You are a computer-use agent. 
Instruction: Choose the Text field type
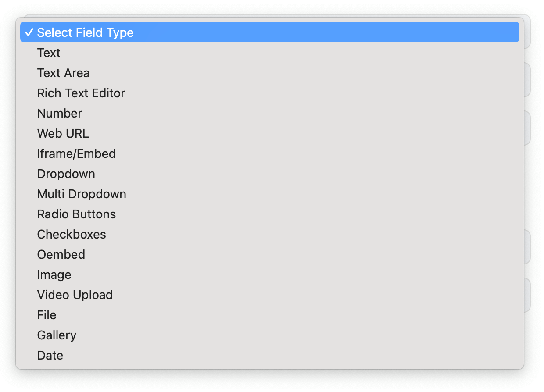tap(49, 53)
